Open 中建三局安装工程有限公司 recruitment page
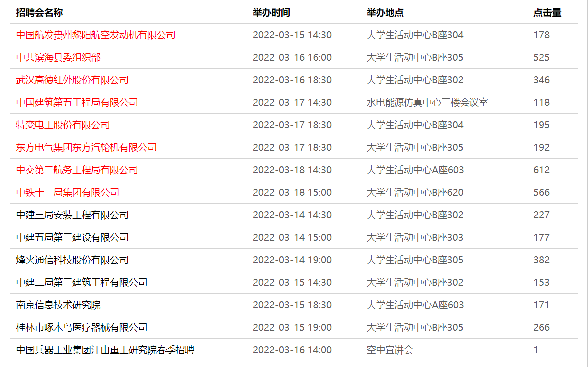 (72, 215)
